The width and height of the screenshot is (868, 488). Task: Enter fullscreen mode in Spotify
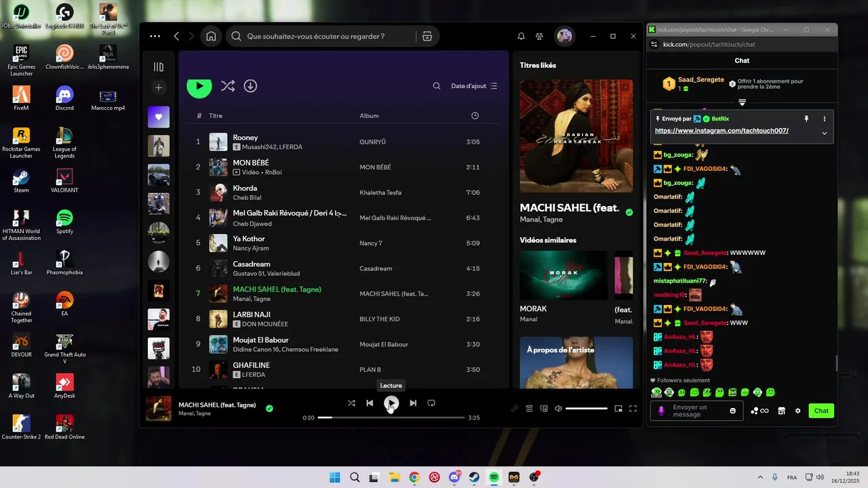pos(633,409)
